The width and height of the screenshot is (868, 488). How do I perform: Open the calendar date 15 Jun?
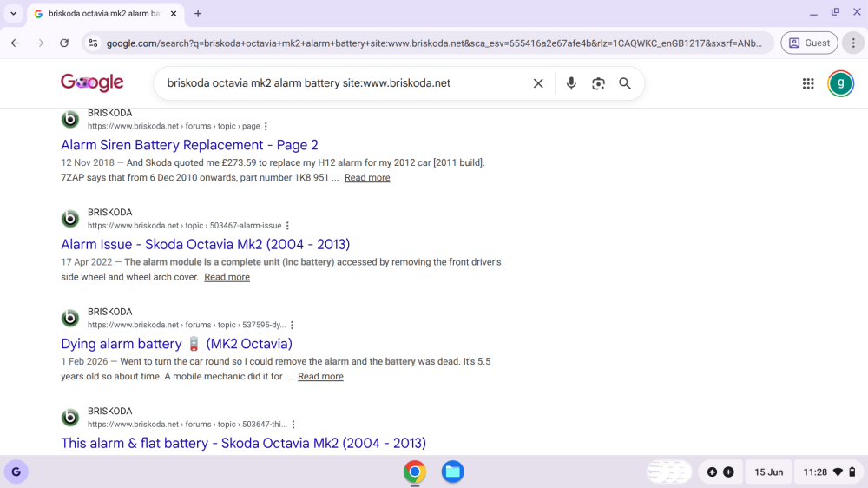coord(768,472)
